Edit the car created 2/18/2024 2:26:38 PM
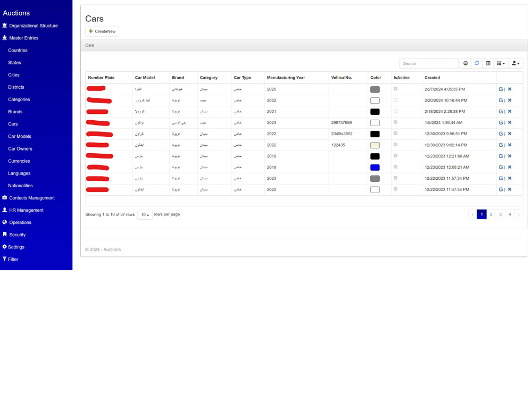 [x=501, y=112]
